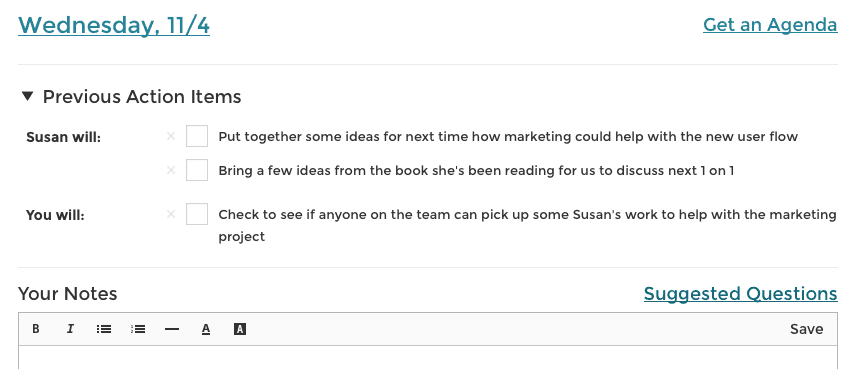
Task: Click inside the Your Notes text area
Action: tap(428, 358)
